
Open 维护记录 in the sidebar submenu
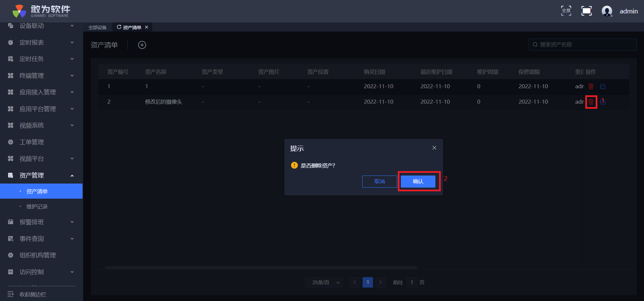(x=41, y=207)
